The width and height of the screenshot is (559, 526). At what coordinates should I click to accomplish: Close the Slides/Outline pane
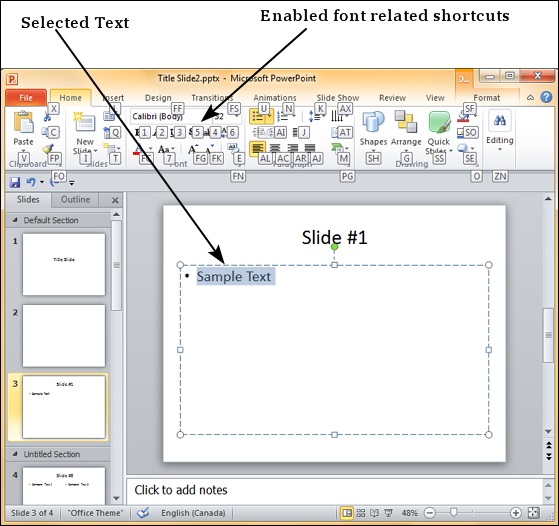pyautogui.click(x=115, y=200)
